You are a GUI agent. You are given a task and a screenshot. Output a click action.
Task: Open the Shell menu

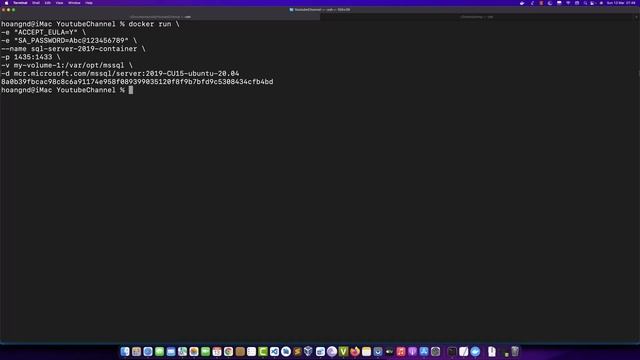click(36, 3)
